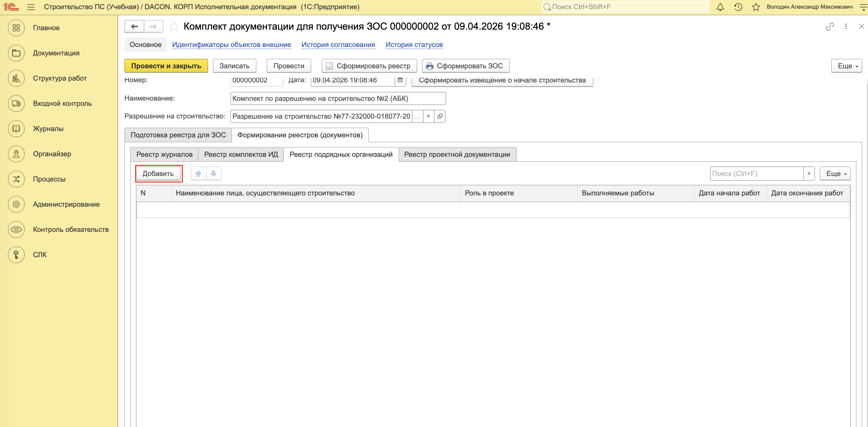The height and width of the screenshot is (427, 868).
Task: Click the Наименование input field
Action: pyautogui.click(x=338, y=98)
